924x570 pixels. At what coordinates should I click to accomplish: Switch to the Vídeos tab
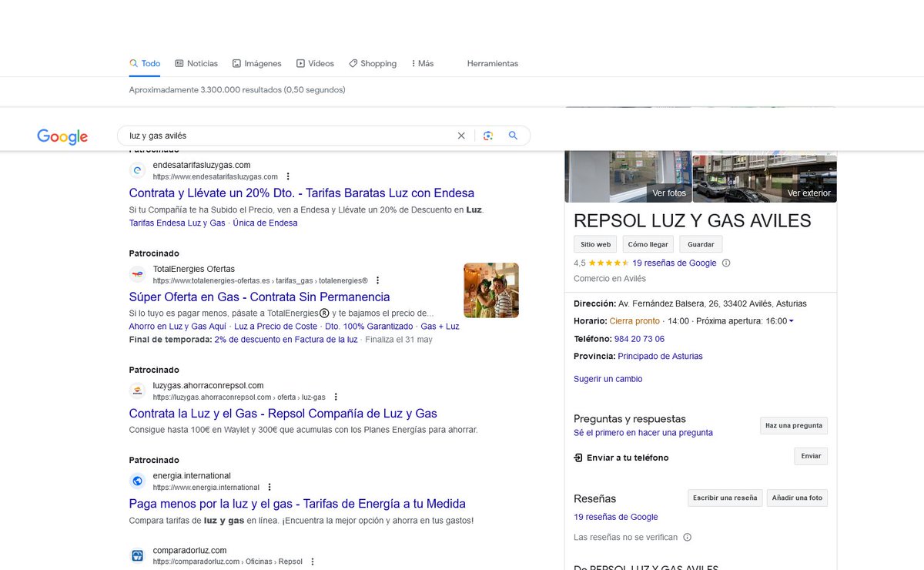315,63
